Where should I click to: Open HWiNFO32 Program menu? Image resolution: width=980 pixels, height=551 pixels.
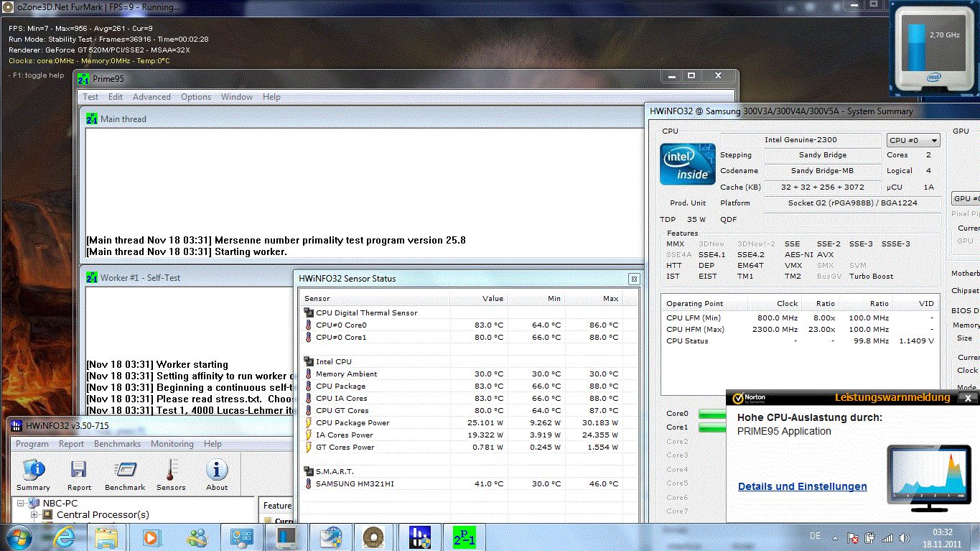coord(32,444)
